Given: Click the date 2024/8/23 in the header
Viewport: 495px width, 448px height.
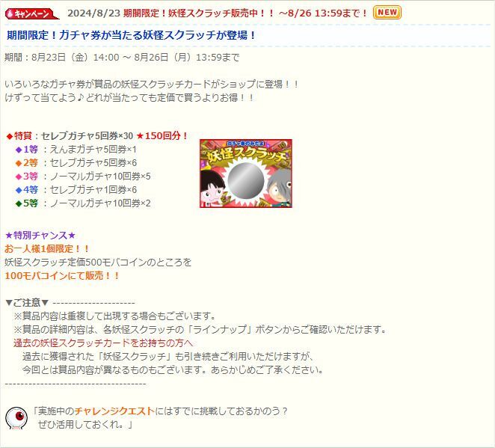Looking at the screenshot, I should pos(93,13).
